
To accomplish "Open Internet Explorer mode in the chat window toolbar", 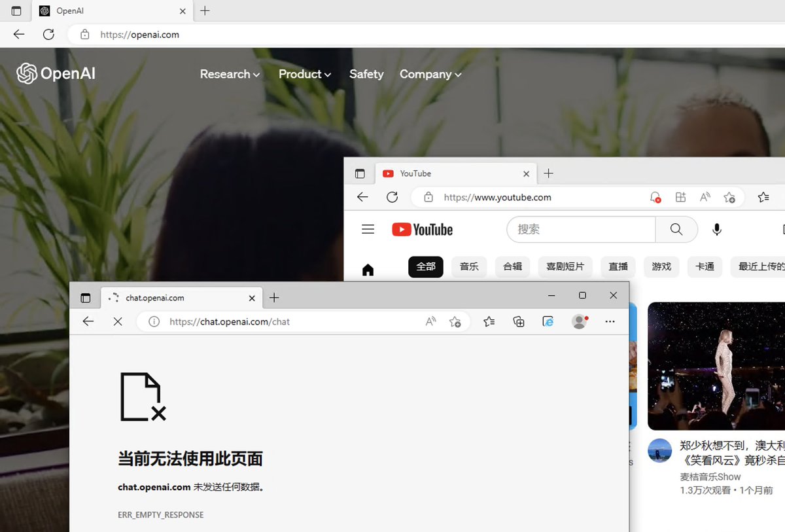I will (549, 321).
